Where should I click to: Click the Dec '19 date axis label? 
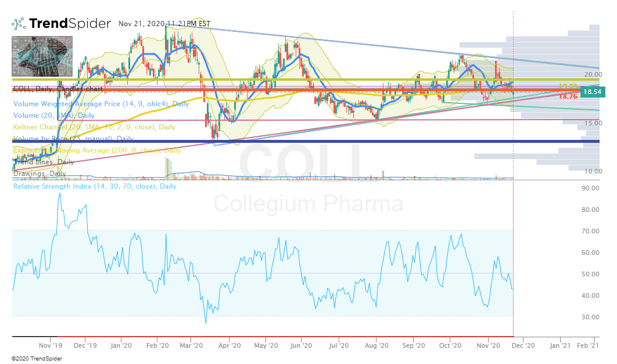(x=85, y=345)
